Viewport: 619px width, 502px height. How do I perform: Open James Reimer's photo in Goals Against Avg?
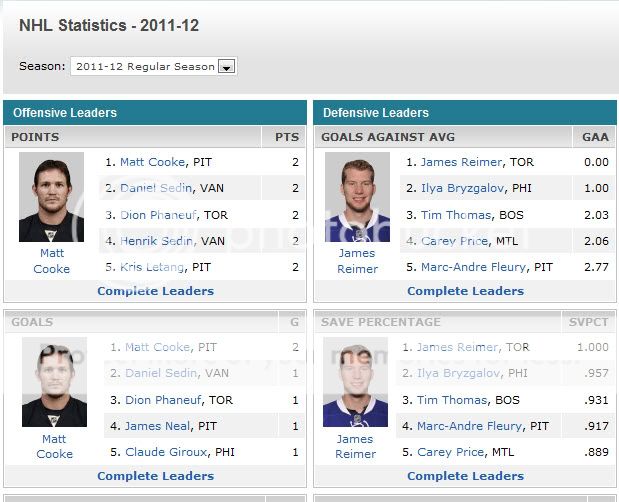coord(357,197)
